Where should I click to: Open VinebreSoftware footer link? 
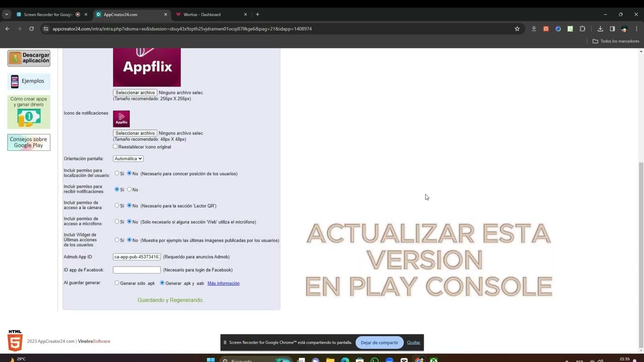pos(94,341)
